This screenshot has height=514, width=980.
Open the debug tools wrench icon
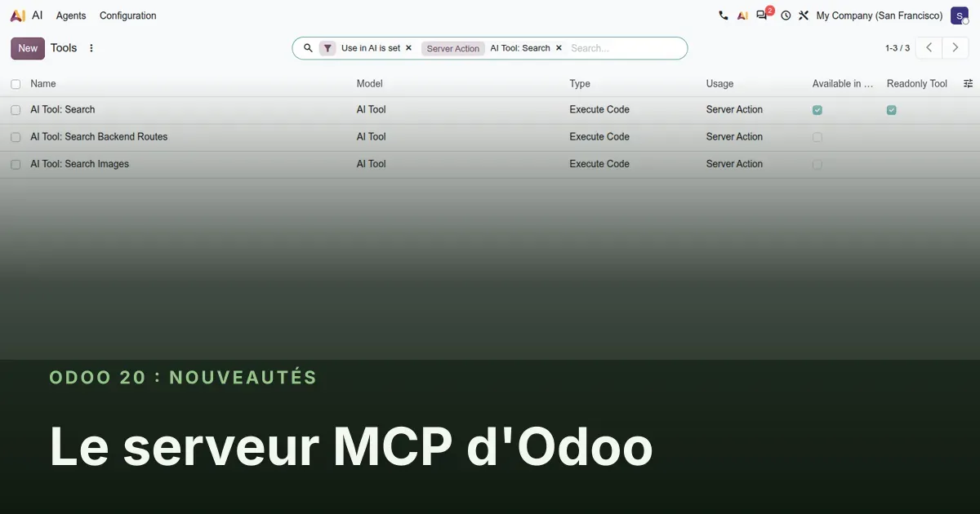coord(804,16)
